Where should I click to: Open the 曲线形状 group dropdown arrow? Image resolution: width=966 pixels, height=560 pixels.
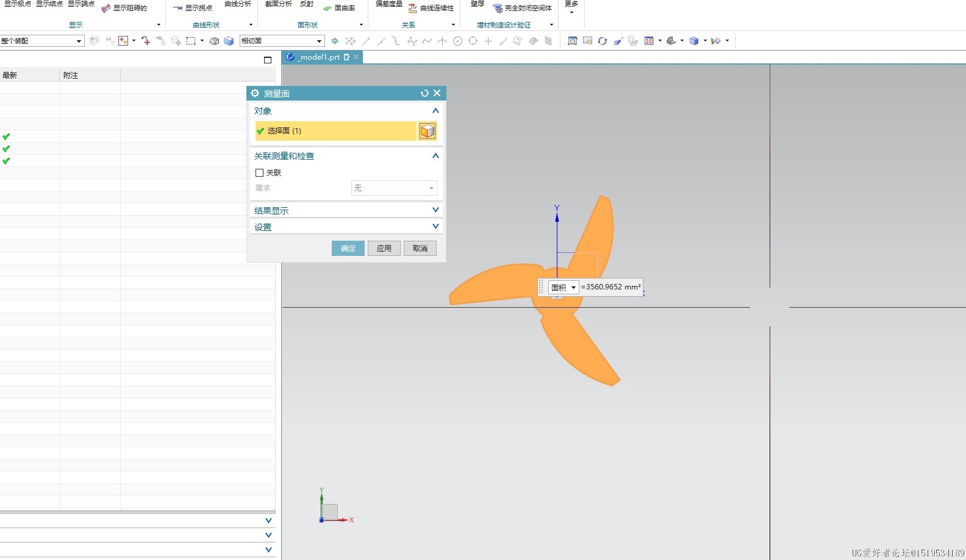[251, 25]
